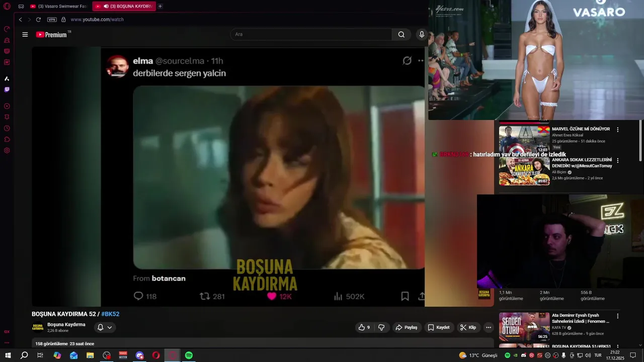
Task: Go back with browser back arrow
Action: point(20,20)
